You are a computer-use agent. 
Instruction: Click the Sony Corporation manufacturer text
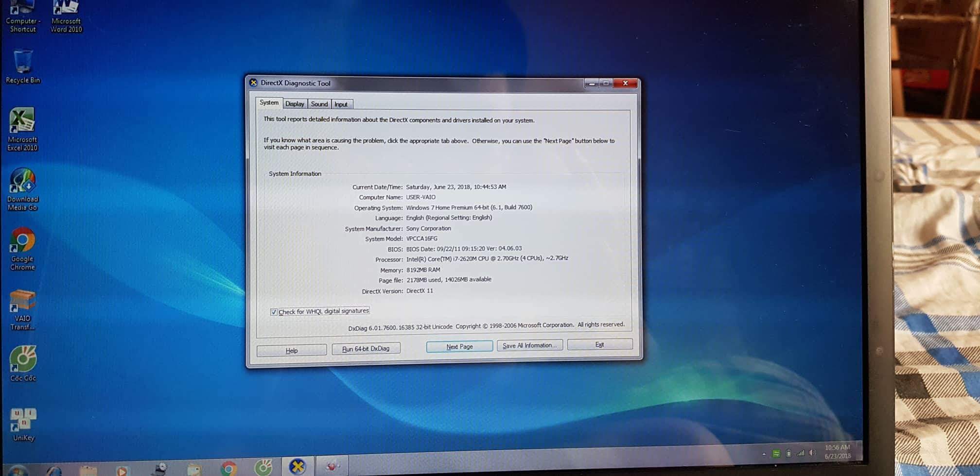(429, 228)
